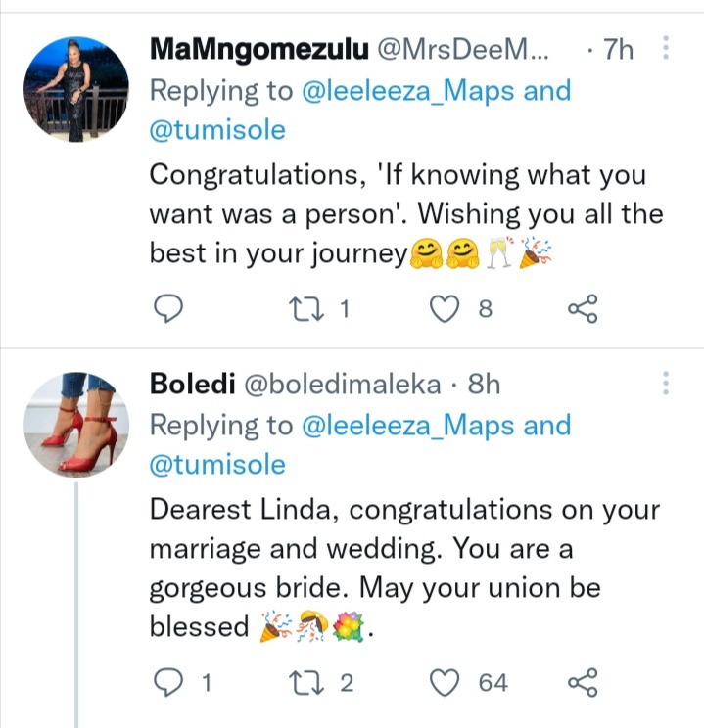Open @tumisole mention in Boledi's reply

(217, 465)
